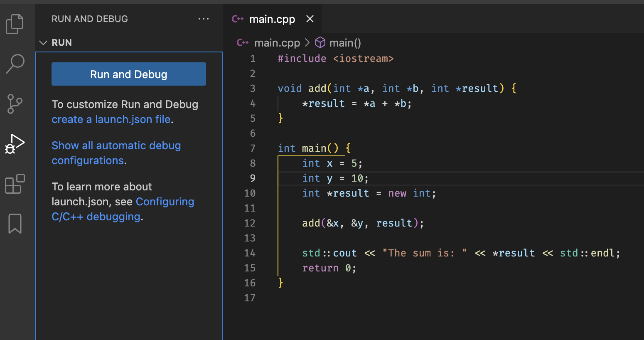644x340 pixels.
Task: Click the C++ file icon in breadcrumb
Action: click(x=242, y=43)
